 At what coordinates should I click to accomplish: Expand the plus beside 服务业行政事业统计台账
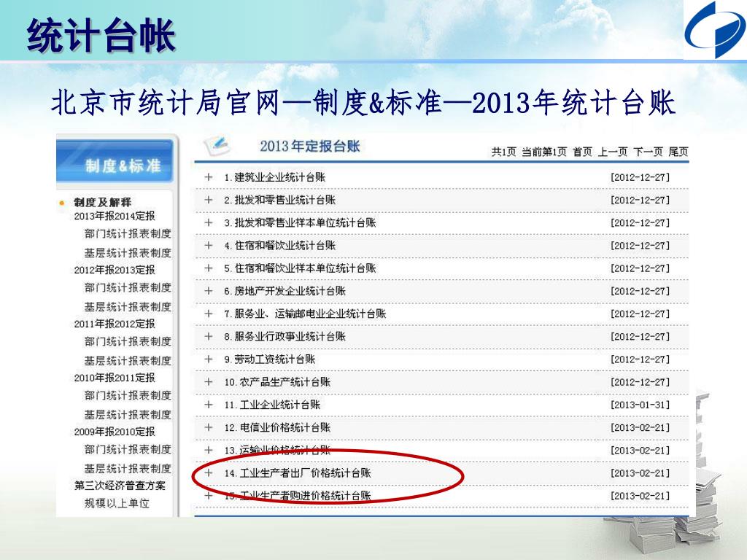pos(208,337)
